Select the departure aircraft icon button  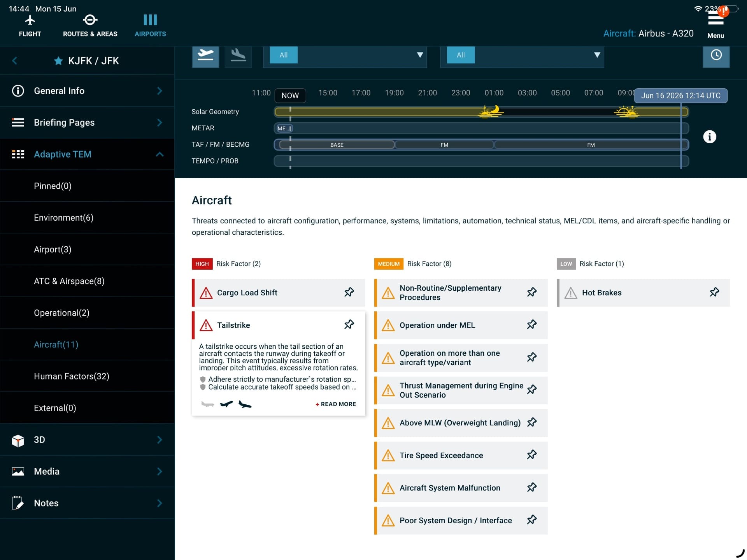[x=205, y=56]
